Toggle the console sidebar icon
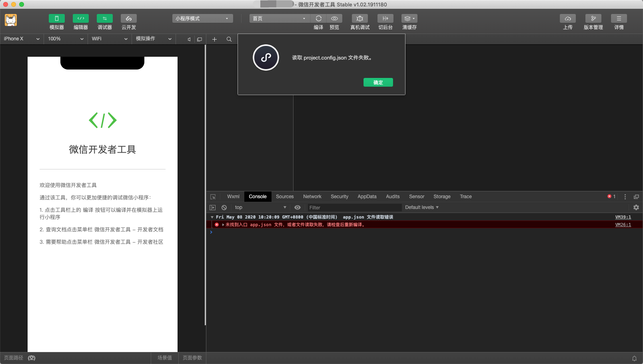This screenshot has width=643, height=364. (x=213, y=207)
